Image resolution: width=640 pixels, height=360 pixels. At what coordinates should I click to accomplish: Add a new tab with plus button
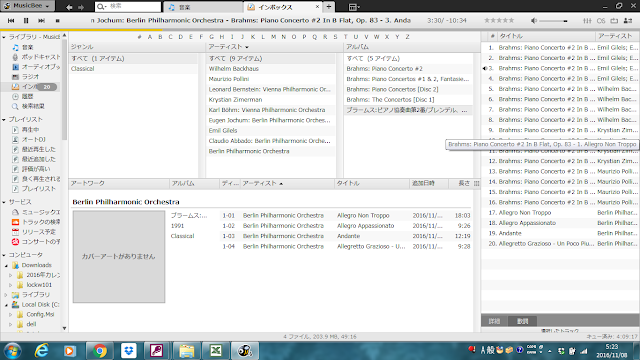(x=329, y=7)
